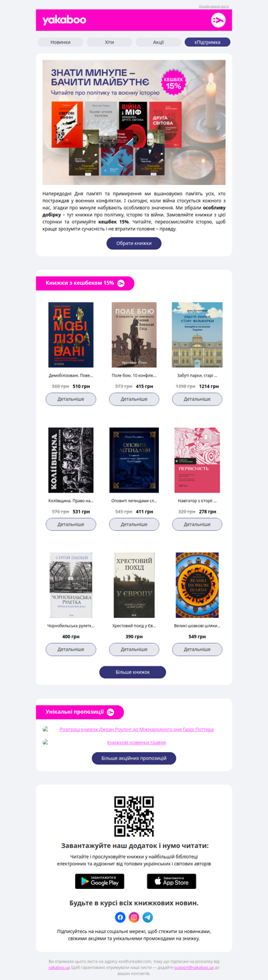Select the єПідтримка tab
This screenshot has width=268, height=980.
[208, 42]
